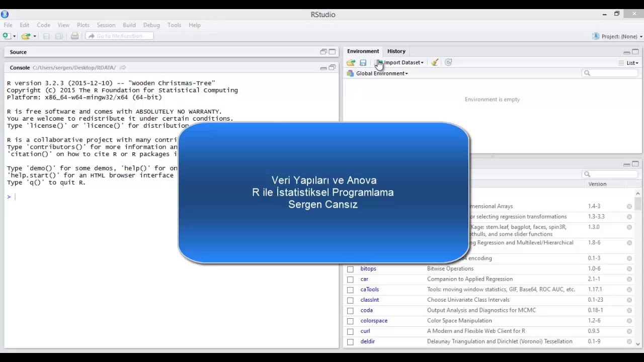Click the Open File folder icon in main toolbar

click(26, 36)
